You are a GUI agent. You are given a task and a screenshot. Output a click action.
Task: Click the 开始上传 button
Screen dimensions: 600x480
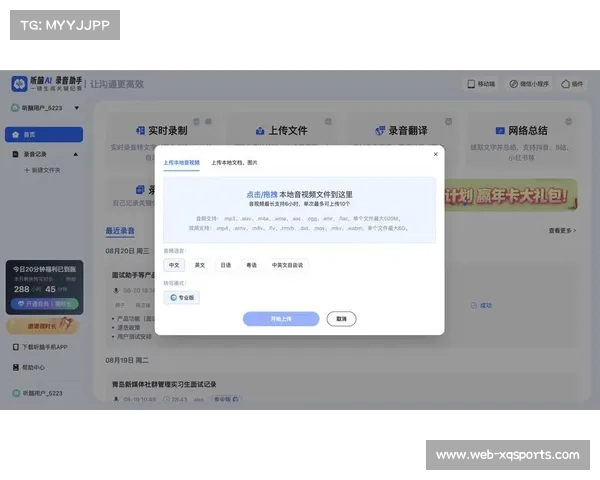(281, 319)
